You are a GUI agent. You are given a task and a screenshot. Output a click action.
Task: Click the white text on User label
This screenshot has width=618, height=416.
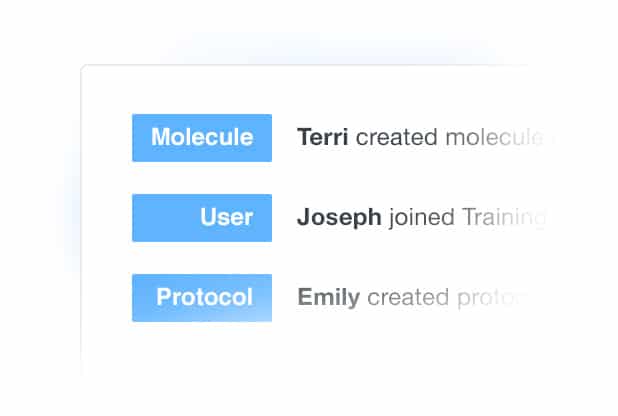point(226,218)
